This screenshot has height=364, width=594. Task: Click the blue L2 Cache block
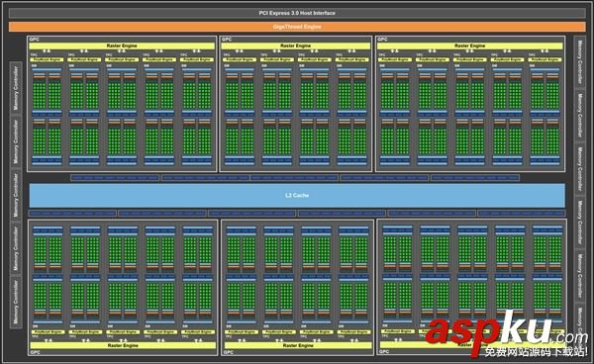pyautogui.click(x=297, y=195)
